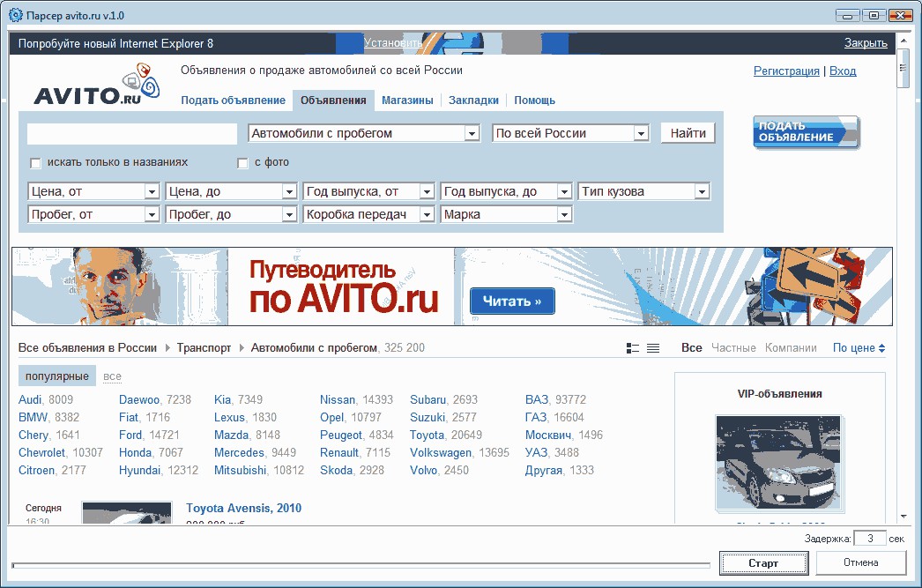The image size is (922, 588).
Task: Open the 'Марка' dropdown
Action: point(506,214)
